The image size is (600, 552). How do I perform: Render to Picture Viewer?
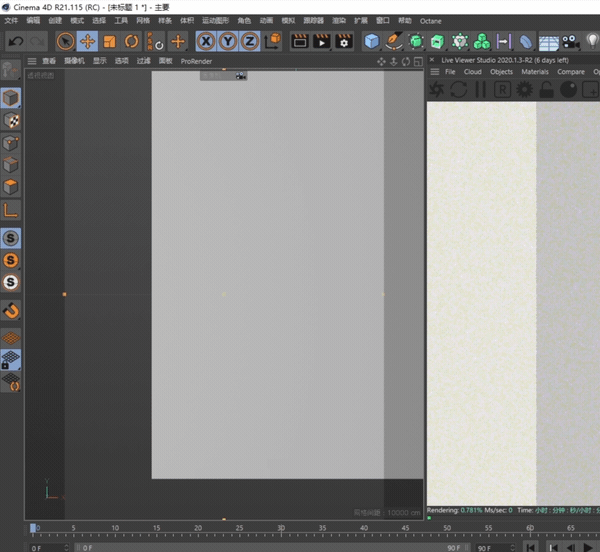point(321,41)
